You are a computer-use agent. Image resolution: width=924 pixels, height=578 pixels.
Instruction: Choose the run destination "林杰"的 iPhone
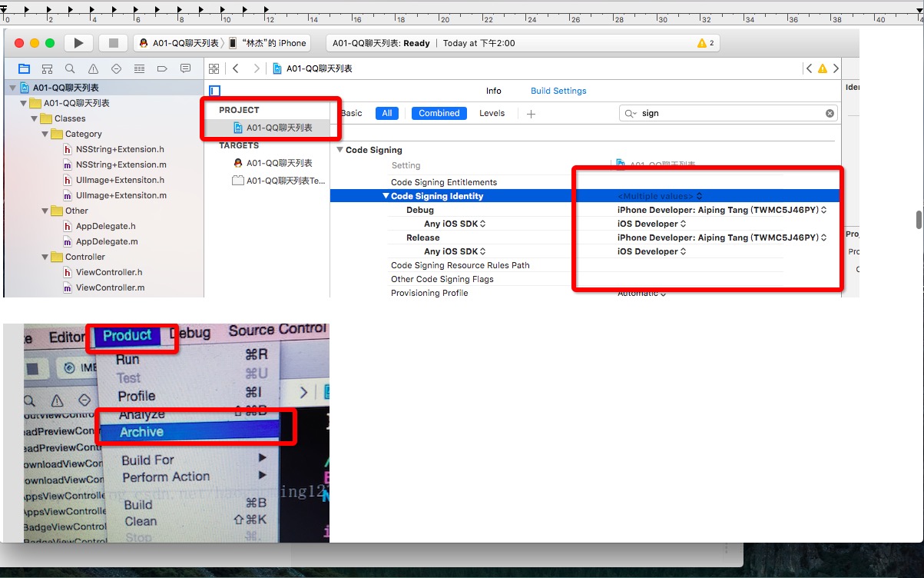click(x=267, y=43)
